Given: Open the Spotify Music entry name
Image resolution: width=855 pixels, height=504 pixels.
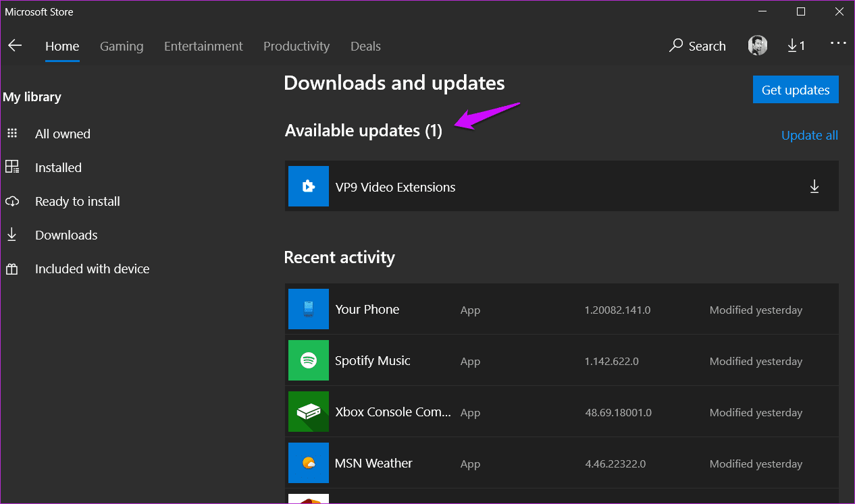Looking at the screenshot, I should pos(373,360).
